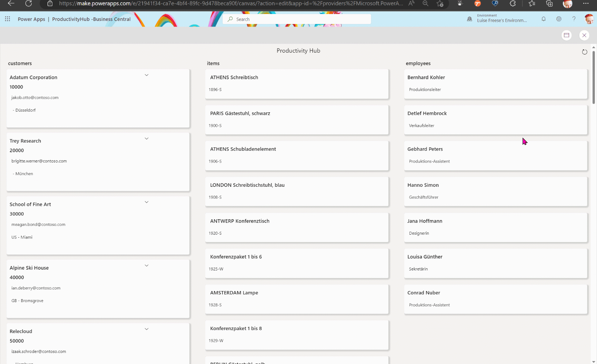The width and height of the screenshot is (597, 364).
Task: Click the zoom-out magnifier in the address bar
Action: (x=425, y=3)
